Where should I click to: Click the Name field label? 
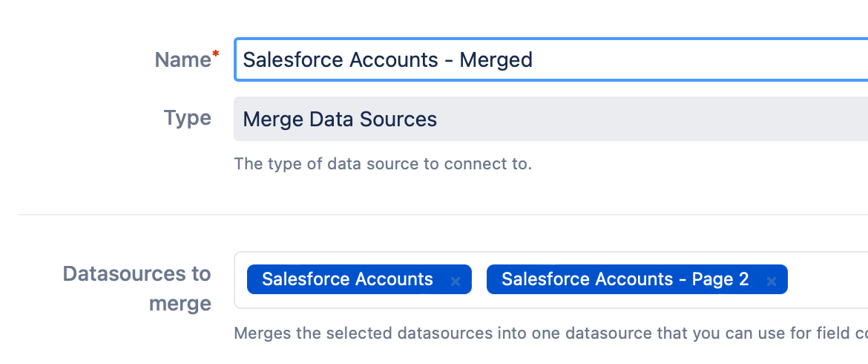coord(183,59)
